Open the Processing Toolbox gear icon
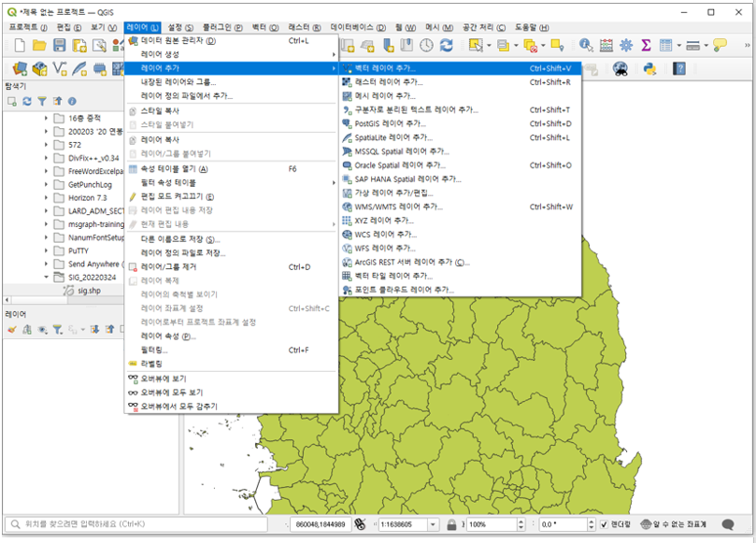The width and height of the screenshot is (756, 543). tap(626, 46)
